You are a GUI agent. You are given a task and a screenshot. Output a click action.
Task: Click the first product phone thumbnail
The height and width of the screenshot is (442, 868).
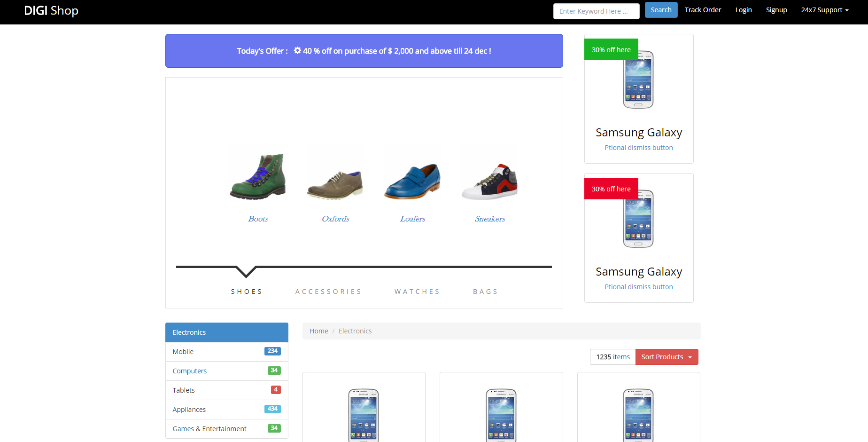pos(364,414)
